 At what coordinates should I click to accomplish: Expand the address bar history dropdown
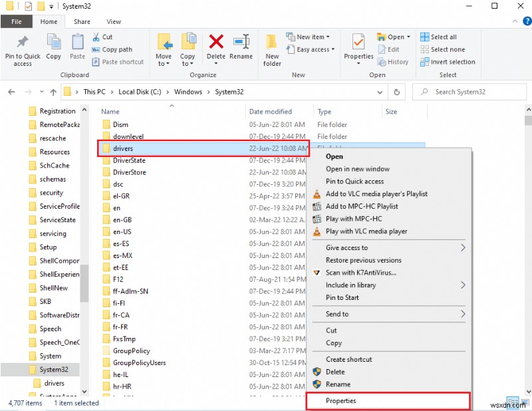380,92
